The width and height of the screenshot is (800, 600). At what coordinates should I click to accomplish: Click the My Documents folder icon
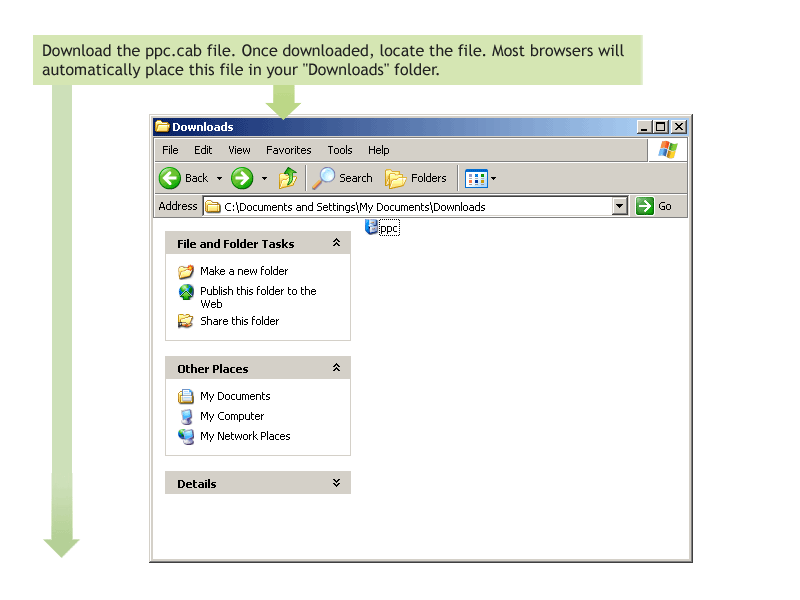[186, 396]
